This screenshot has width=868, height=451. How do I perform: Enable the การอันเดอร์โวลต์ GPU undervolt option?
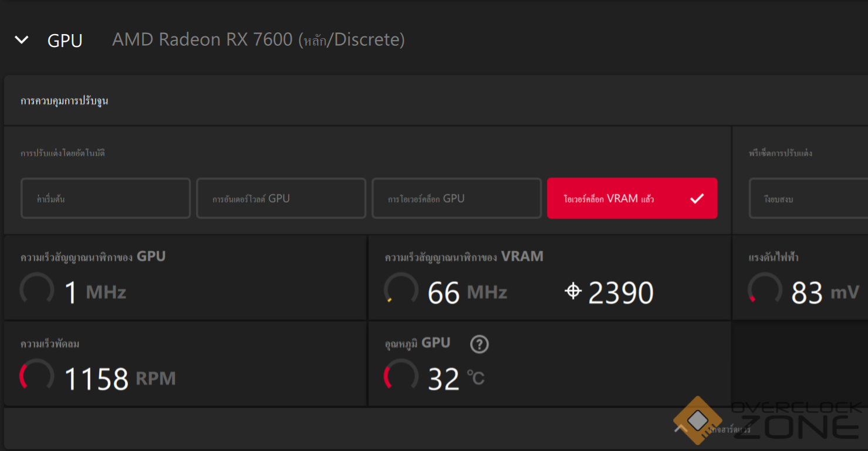(x=281, y=198)
